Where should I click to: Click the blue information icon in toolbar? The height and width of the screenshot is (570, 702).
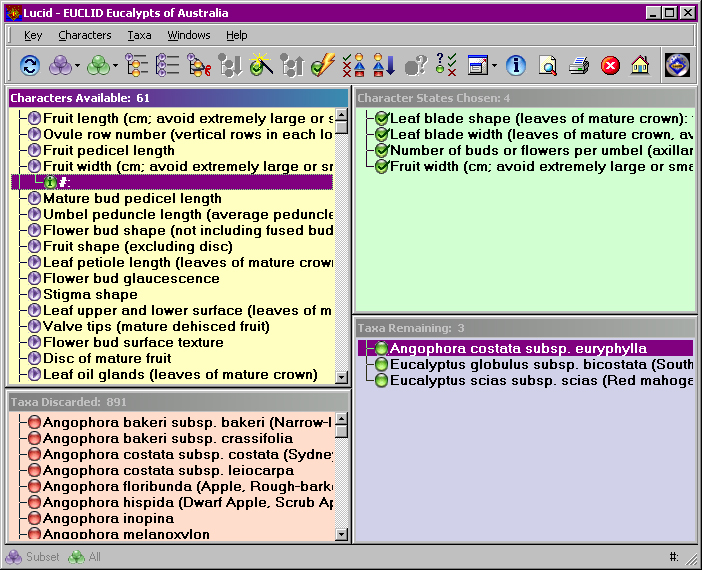pos(516,66)
